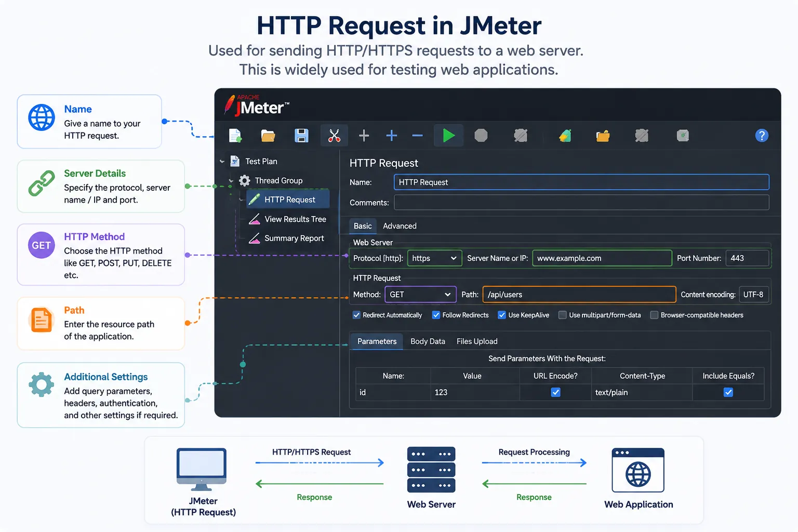Select Summary Report node

click(294, 238)
